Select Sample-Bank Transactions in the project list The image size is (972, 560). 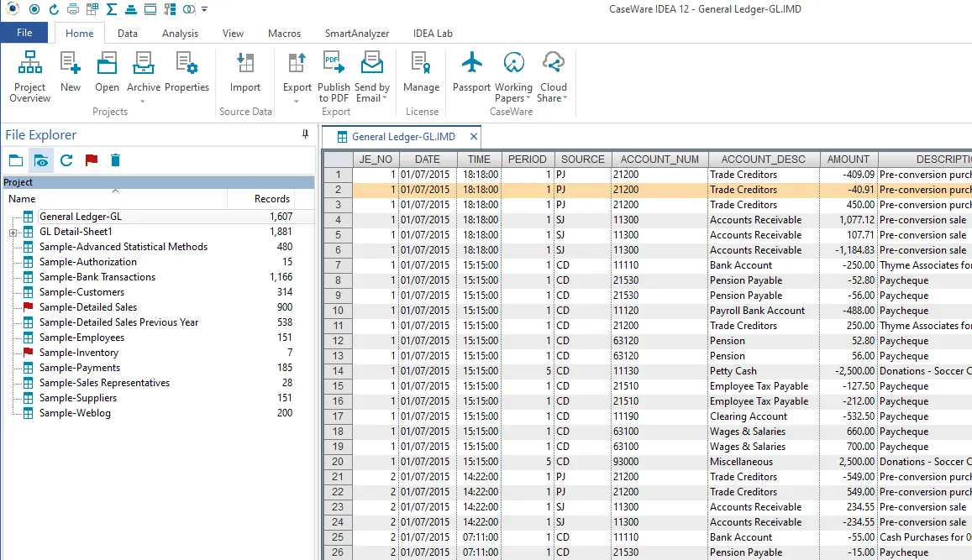(x=97, y=277)
